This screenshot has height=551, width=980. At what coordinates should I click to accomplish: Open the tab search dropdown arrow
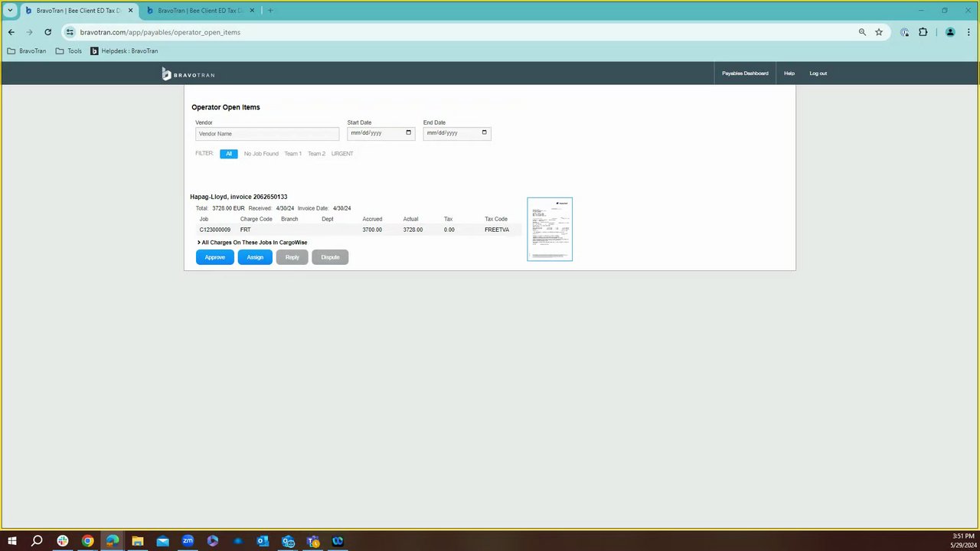(11, 11)
